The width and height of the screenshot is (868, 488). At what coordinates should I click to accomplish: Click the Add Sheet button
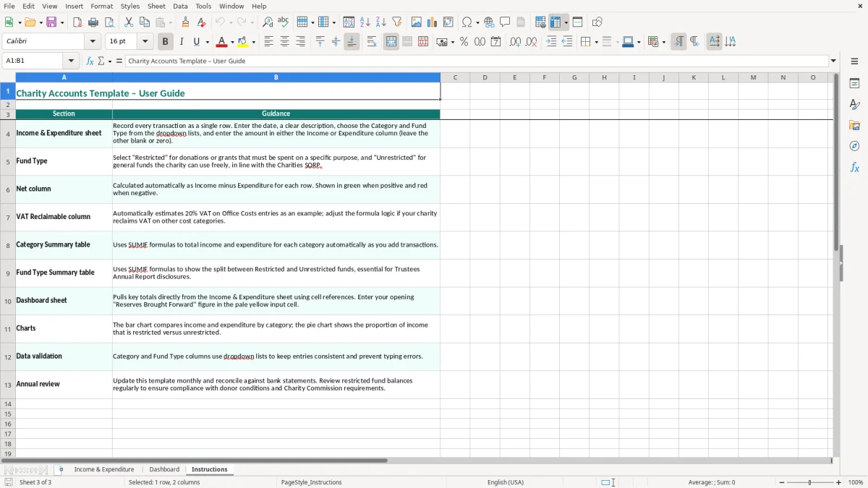(61, 469)
